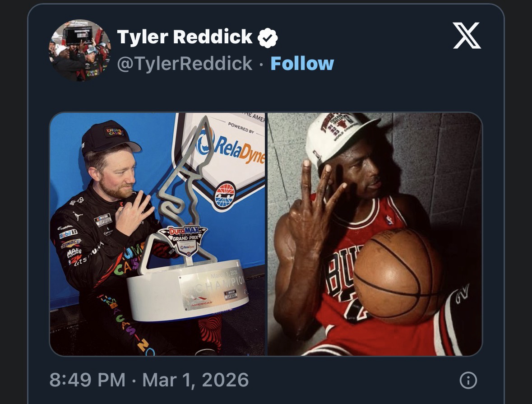Open the left photo with the trophy
This screenshot has width=532, height=404.
tap(157, 234)
